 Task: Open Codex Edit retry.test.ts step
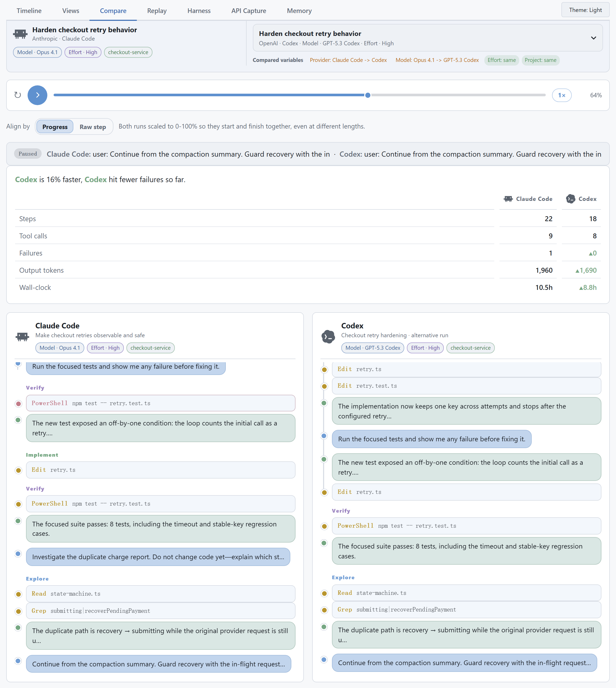click(x=466, y=386)
